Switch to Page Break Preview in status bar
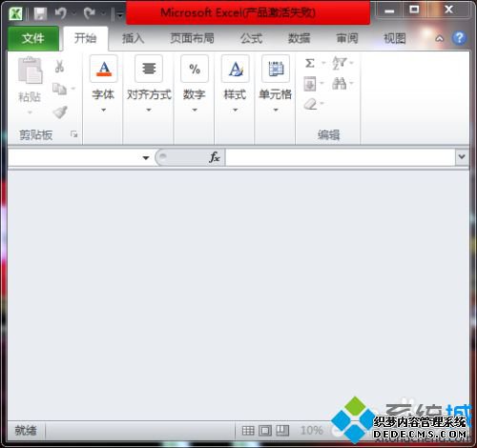 point(282,431)
